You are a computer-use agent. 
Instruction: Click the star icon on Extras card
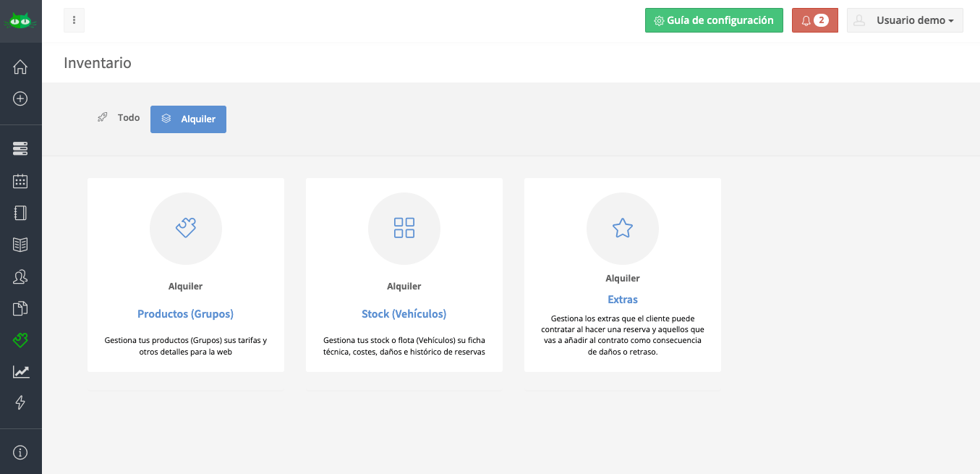pos(623,229)
